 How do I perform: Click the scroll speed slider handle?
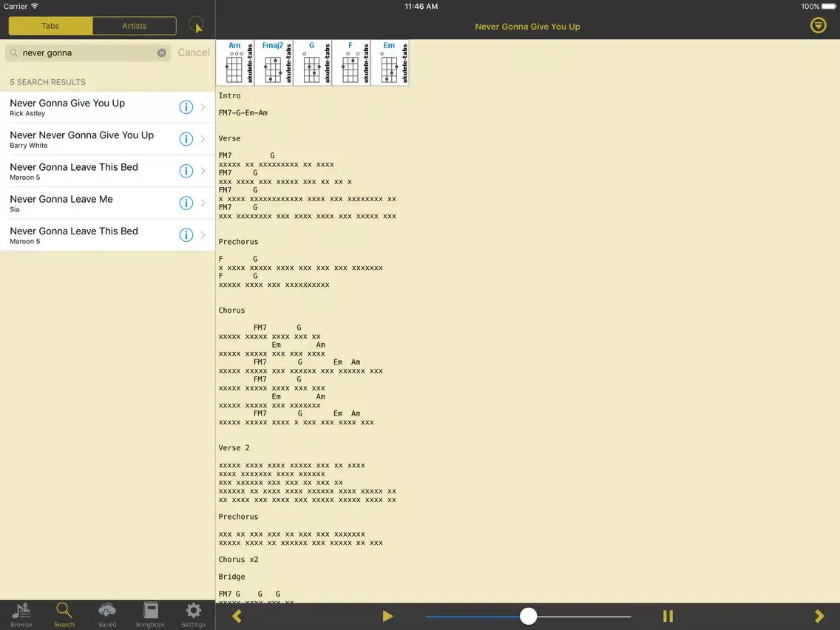[x=528, y=616]
